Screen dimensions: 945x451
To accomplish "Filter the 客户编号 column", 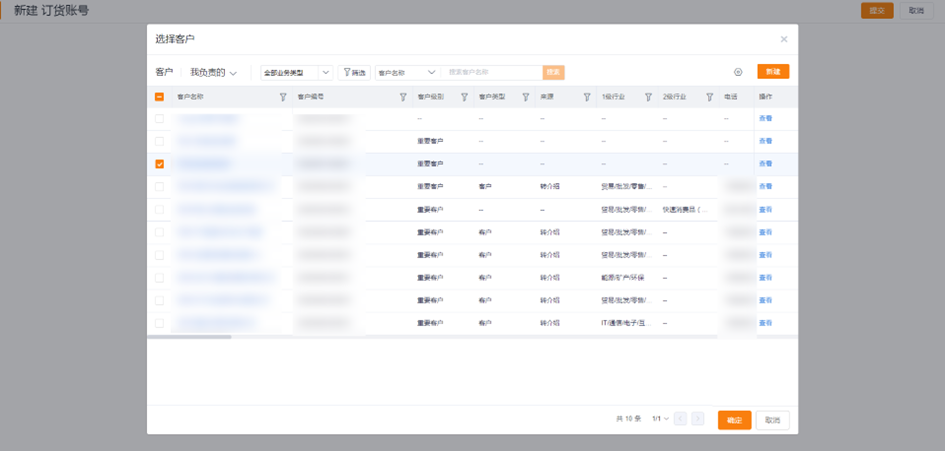I will click(403, 96).
